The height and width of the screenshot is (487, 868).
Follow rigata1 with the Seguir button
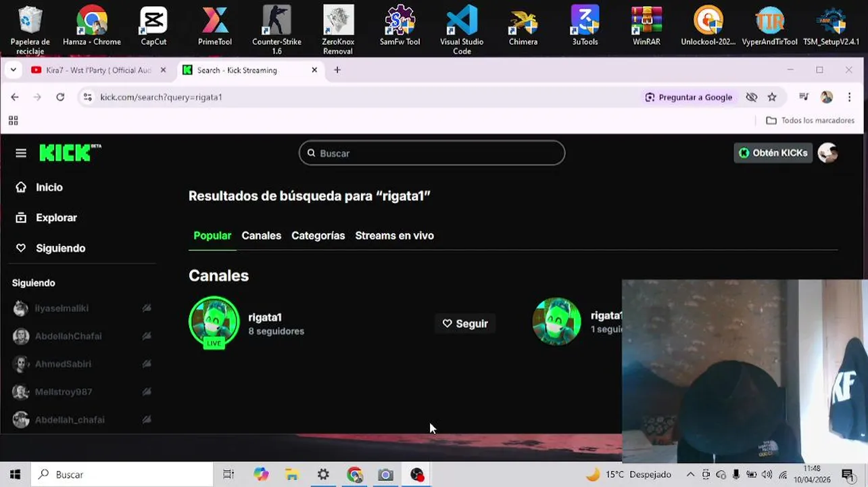[465, 323]
